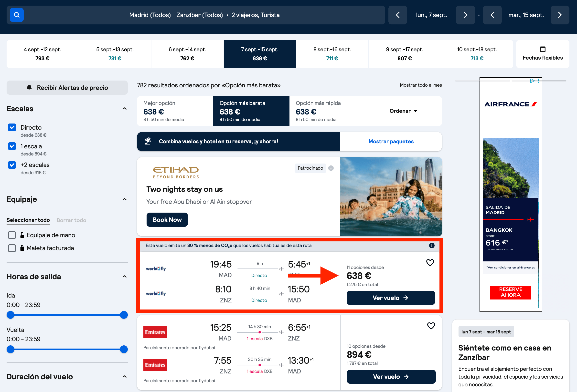Click Ver vuelo for the 894 € flight
This screenshot has height=392, width=577.
(x=391, y=377)
